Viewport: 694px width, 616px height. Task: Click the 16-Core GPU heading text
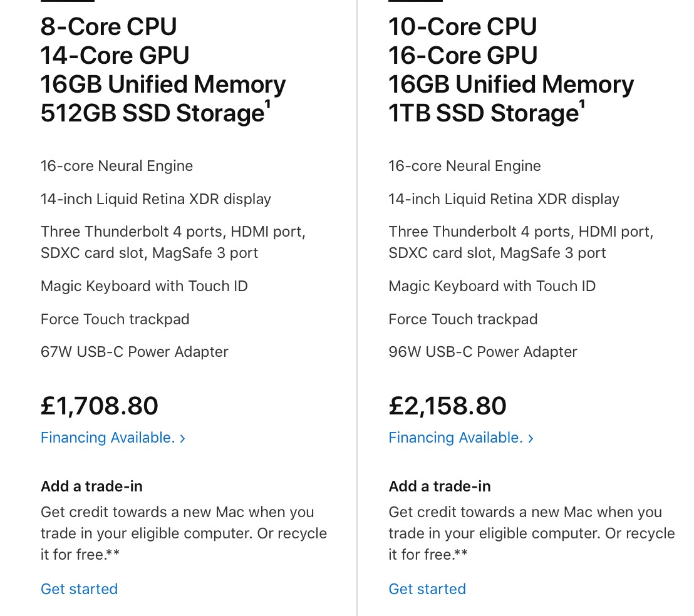(x=463, y=56)
